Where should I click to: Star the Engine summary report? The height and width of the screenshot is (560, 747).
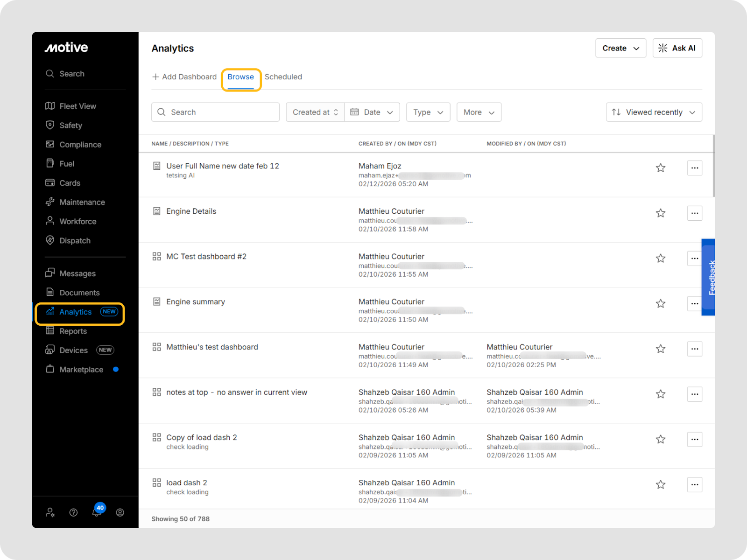coord(660,304)
